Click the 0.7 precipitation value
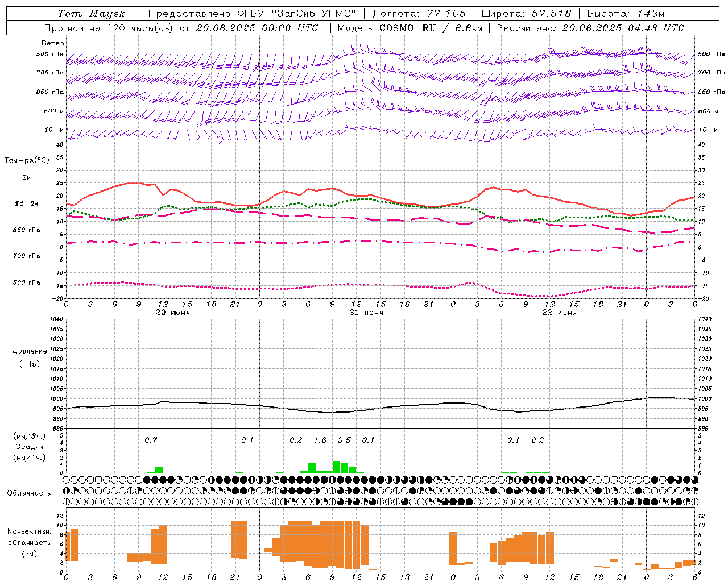This screenshot has height=582, width=728. [x=151, y=440]
